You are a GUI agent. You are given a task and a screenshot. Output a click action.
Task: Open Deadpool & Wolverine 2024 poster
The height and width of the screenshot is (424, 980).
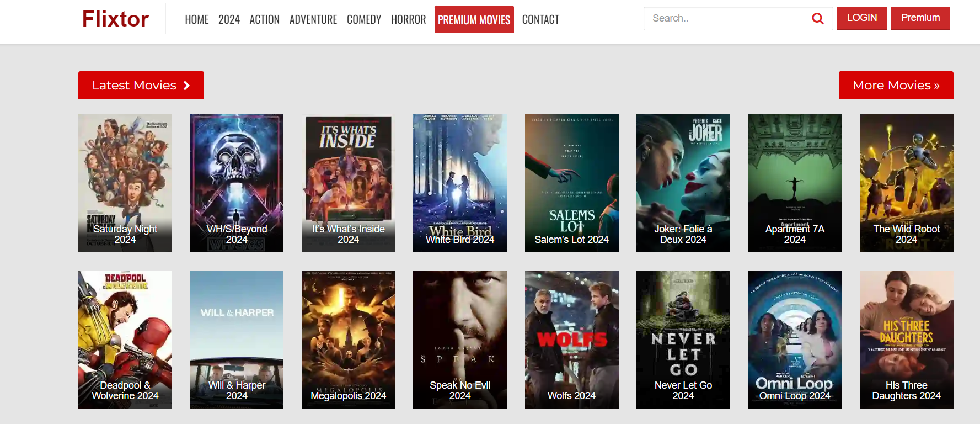point(125,340)
